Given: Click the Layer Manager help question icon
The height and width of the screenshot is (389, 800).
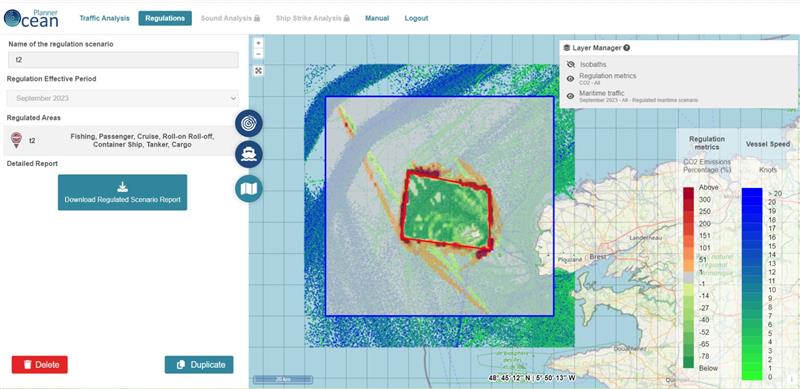Looking at the screenshot, I should click(x=627, y=47).
